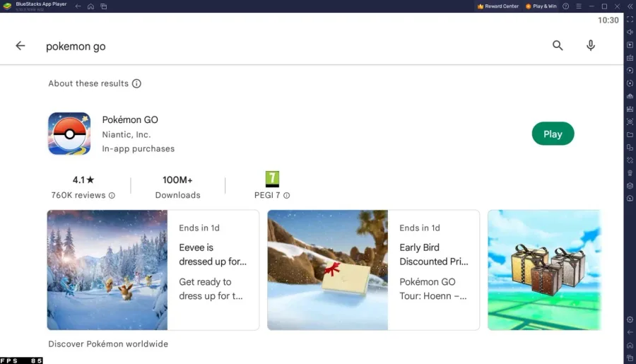Image resolution: width=636 pixels, height=364 pixels.
Task: Go to BlueStacks home from title bar
Action: tap(91, 6)
